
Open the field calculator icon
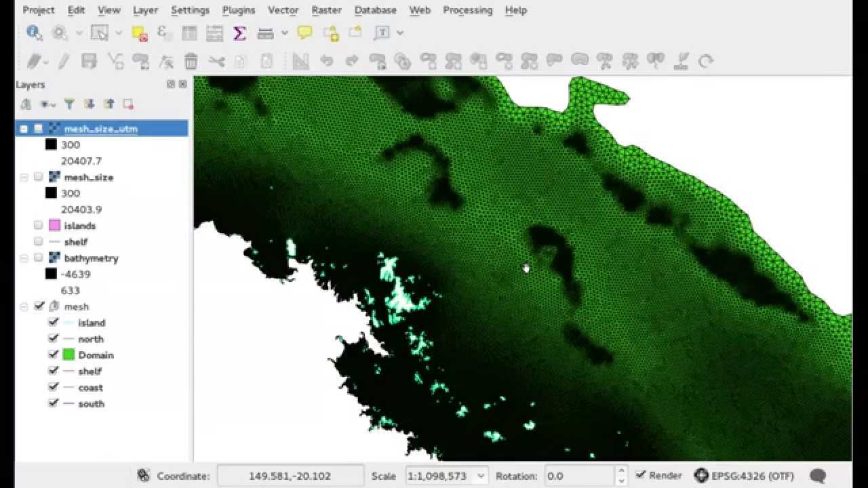pos(214,33)
